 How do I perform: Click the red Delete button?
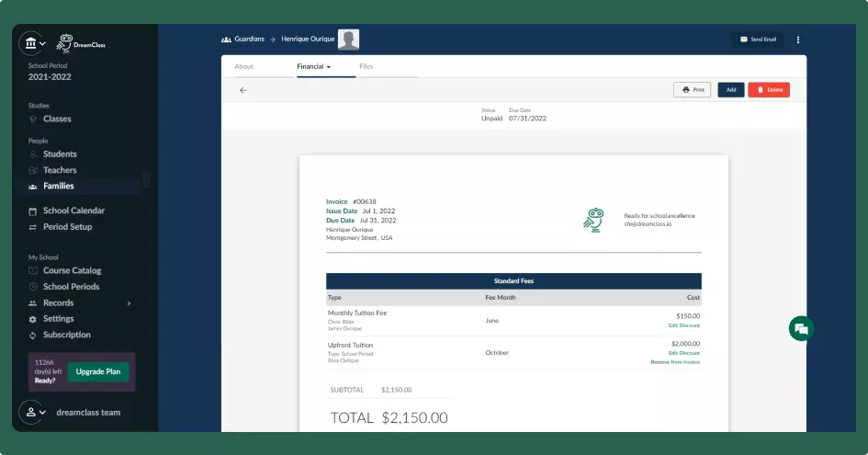click(x=768, y=90)
